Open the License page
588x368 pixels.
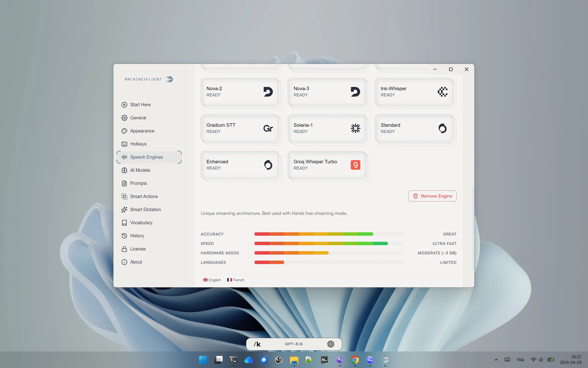coord(149,249)
